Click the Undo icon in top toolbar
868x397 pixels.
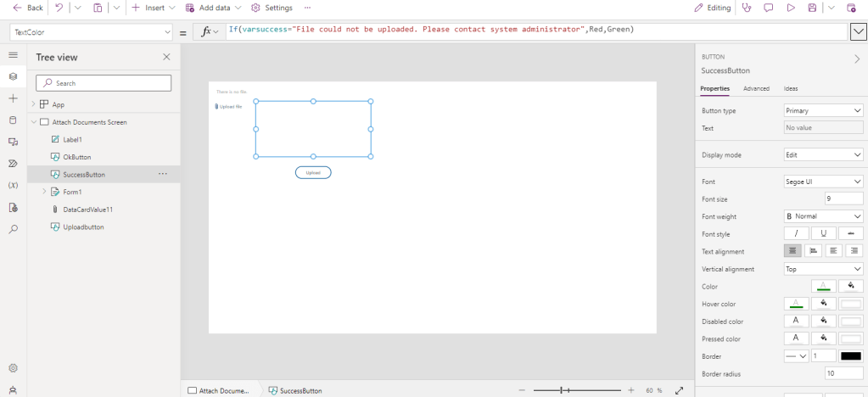(59, 8)
